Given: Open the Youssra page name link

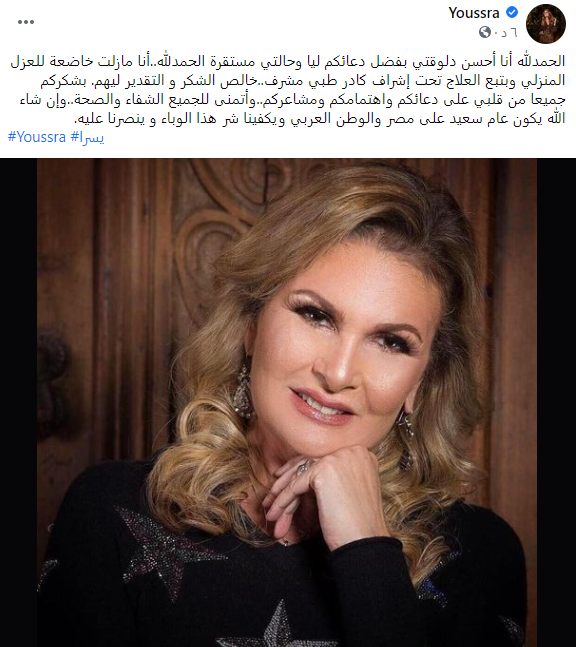Looking at the screenshot, I should (x=474, y=13).
